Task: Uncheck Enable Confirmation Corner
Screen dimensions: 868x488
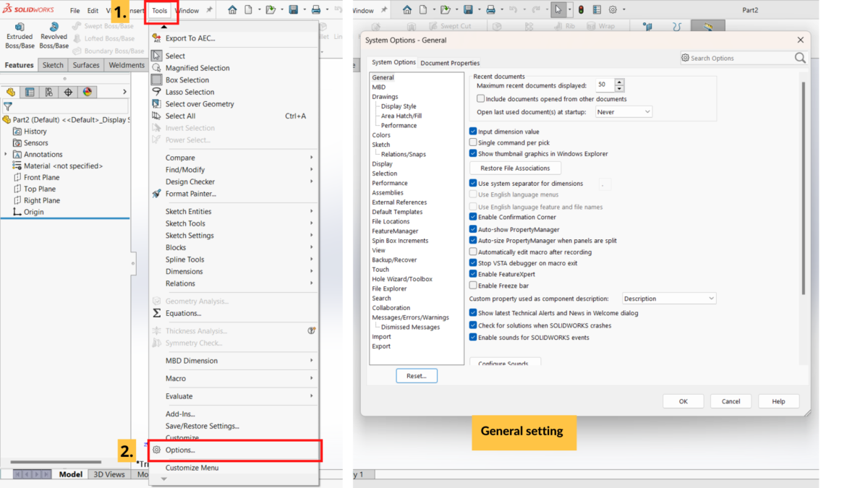Action: point(473,217)
